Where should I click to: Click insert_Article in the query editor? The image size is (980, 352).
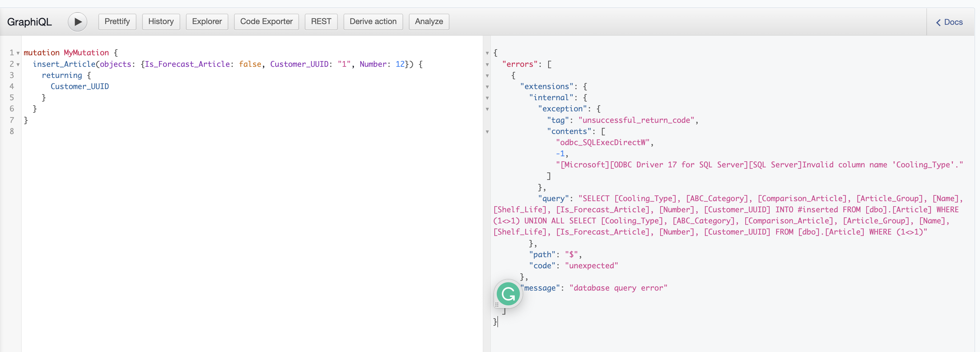64,64
